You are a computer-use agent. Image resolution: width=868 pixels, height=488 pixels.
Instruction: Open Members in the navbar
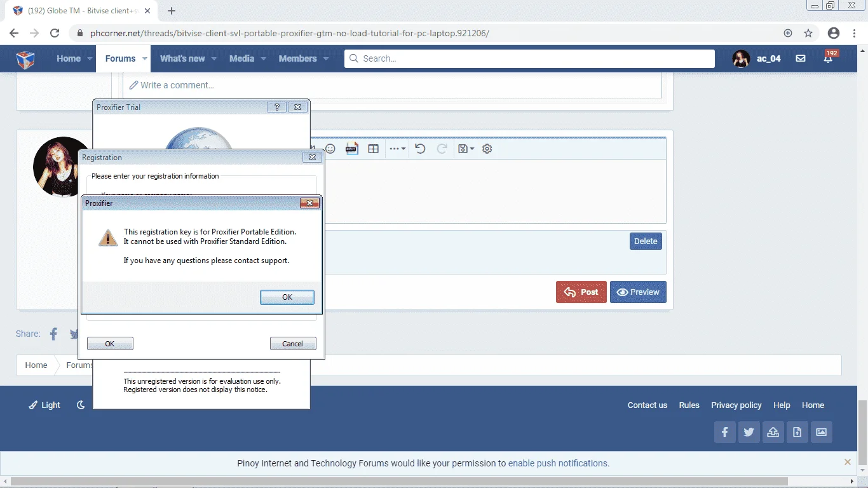tap(297, 58)
